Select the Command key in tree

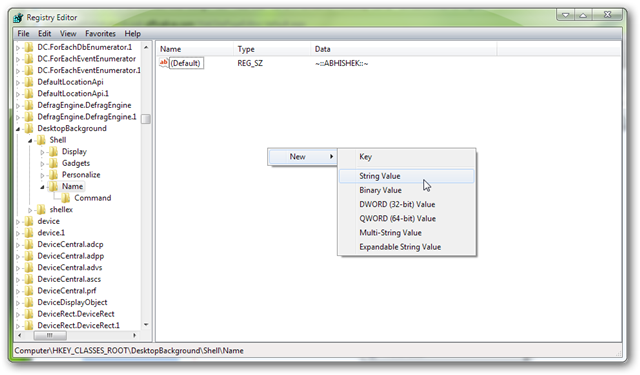point(93,198)
